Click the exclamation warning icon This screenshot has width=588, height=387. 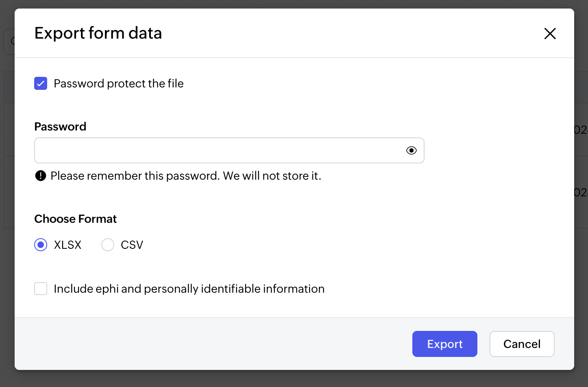coord(41,176)
